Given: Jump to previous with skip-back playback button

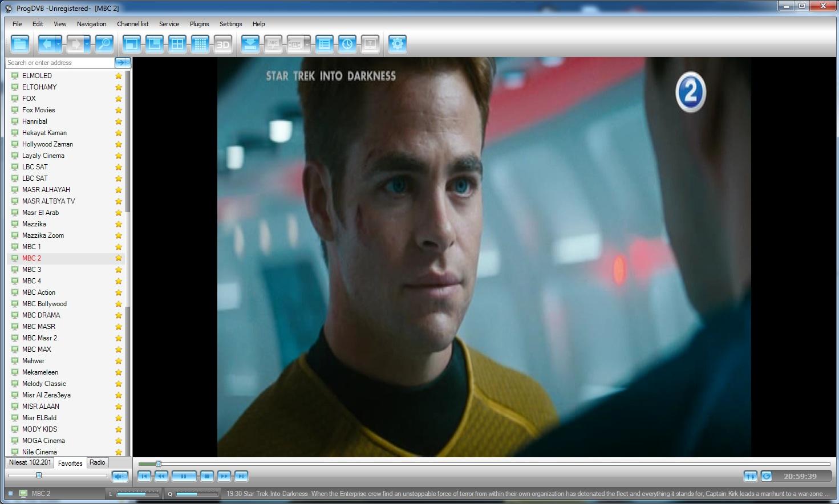Looking at the screenshot, I should pos(144,476).
